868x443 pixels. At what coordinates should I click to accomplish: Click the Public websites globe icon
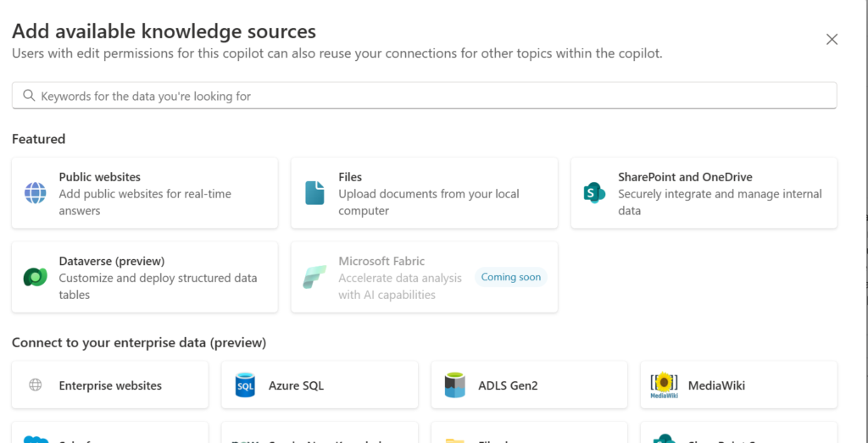point(36,193)
